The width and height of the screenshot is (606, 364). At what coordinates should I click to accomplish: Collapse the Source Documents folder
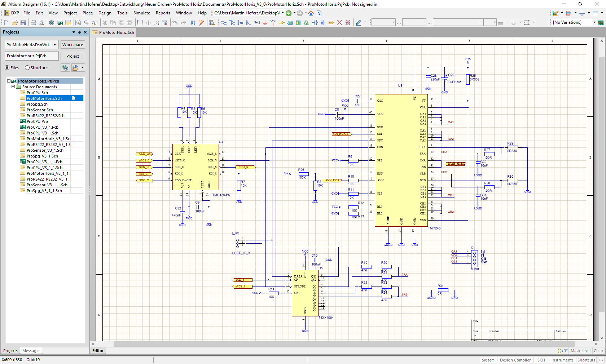tap(13, 87)
